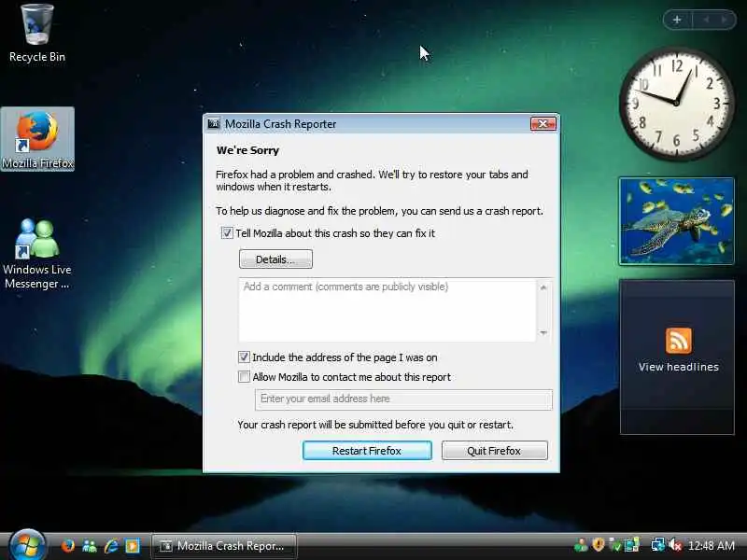Click the sidebar add gadget plus button
The image size is (747, 560).
pos(676,20)
